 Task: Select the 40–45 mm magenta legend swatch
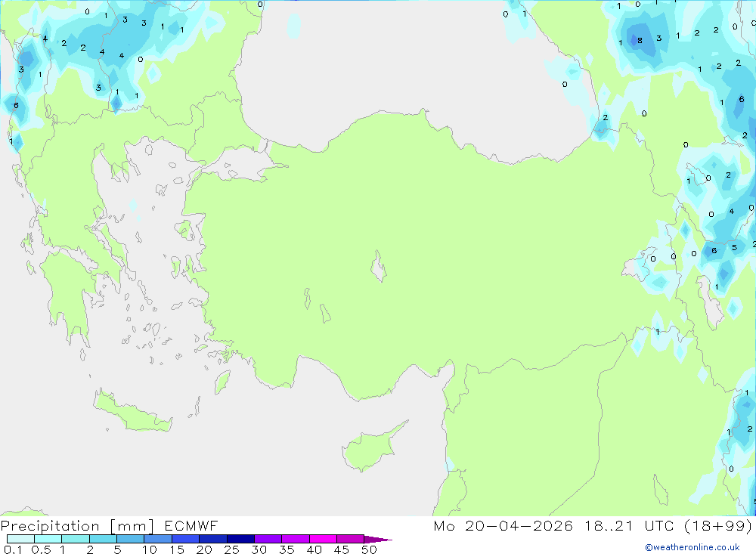[323, 539]
